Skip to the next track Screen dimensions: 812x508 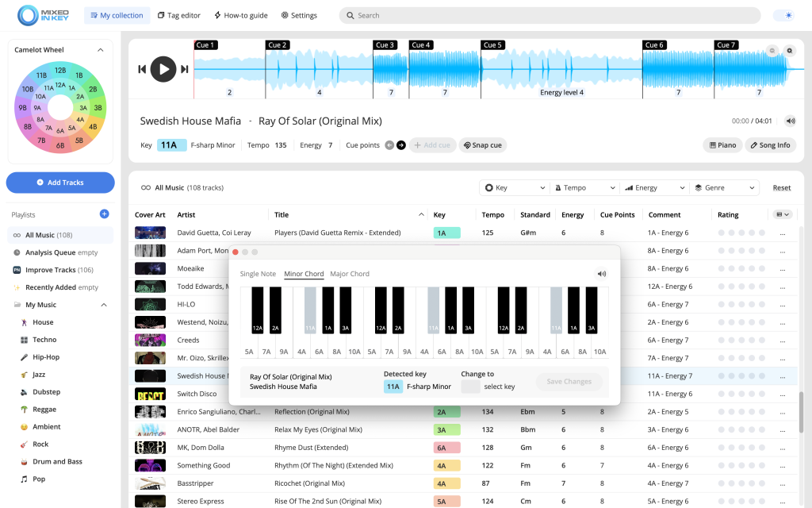pyautogui.click(x=185, y=69)
